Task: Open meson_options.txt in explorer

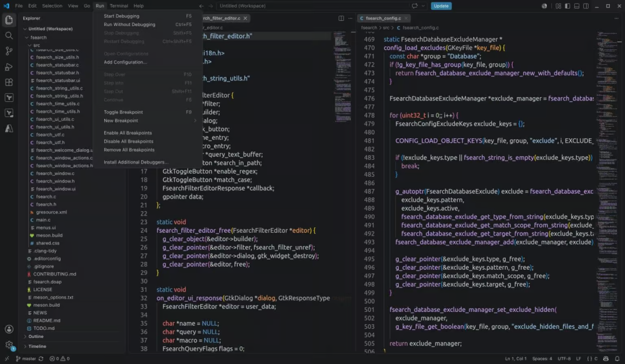Action: click(x=53, y=297)
